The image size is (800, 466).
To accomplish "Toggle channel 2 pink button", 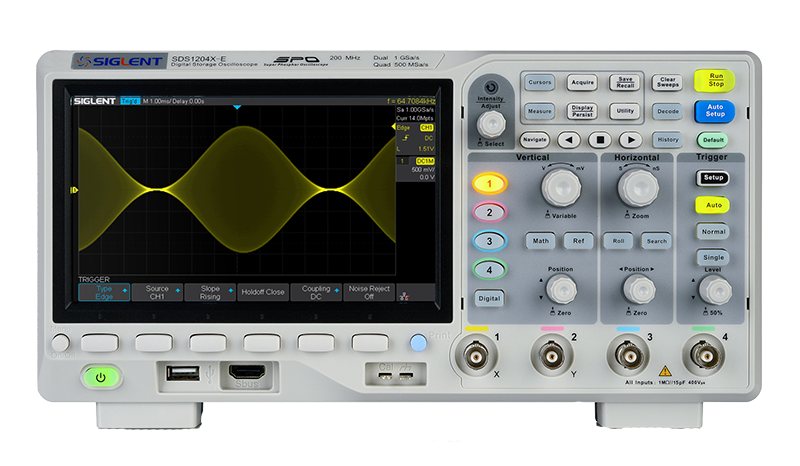I will pos(489,212).
